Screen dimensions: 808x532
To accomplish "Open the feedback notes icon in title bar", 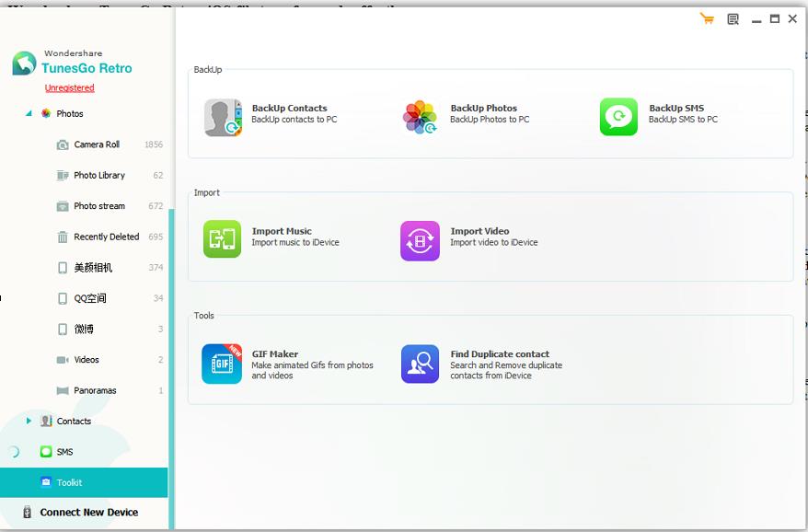I will (733, 19).
